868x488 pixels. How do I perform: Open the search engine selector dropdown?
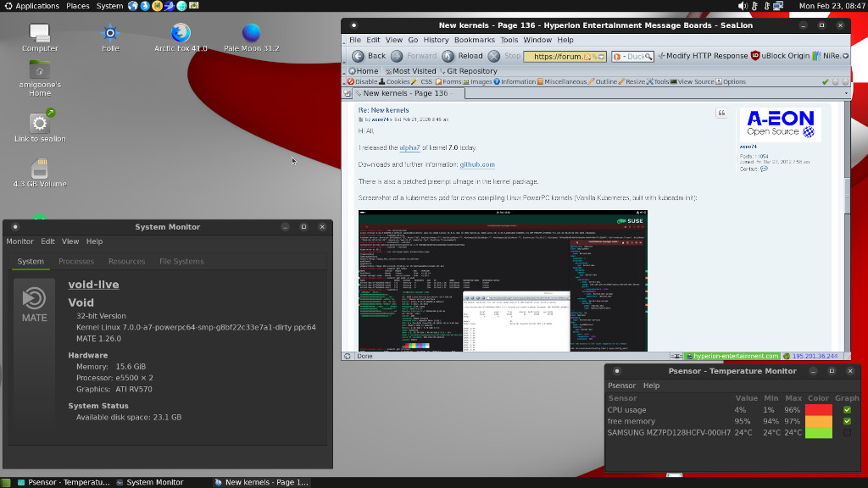[618, 57]
